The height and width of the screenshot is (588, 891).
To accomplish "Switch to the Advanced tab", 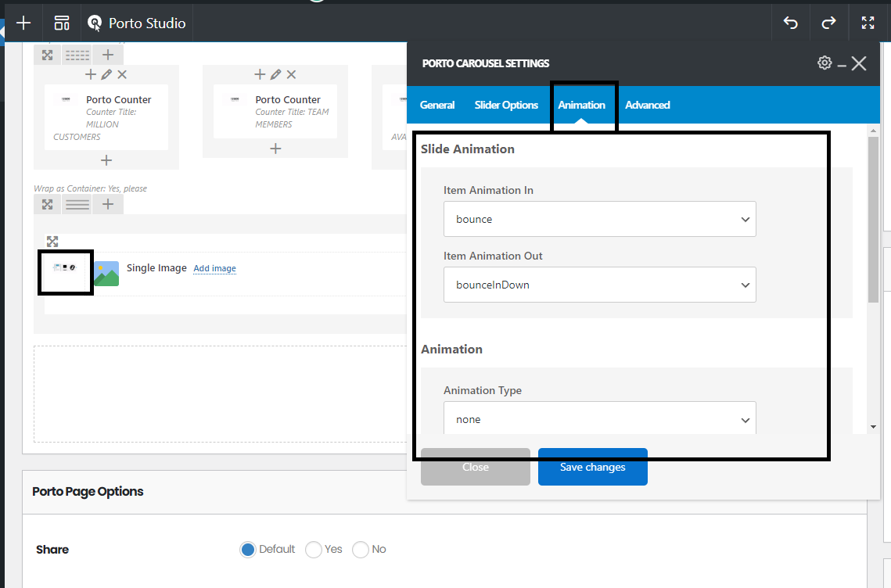I will coord(647,105).
